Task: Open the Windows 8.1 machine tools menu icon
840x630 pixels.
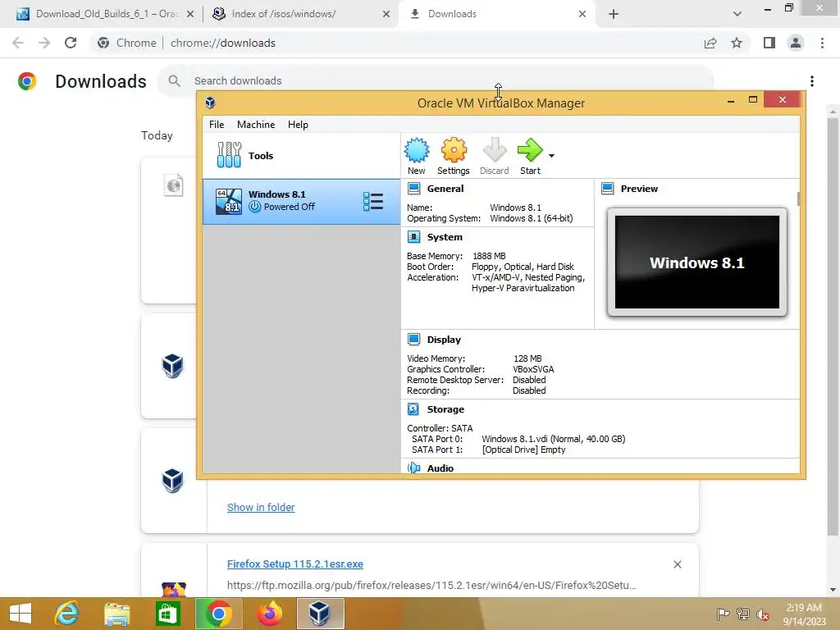Action: point(373,202)
